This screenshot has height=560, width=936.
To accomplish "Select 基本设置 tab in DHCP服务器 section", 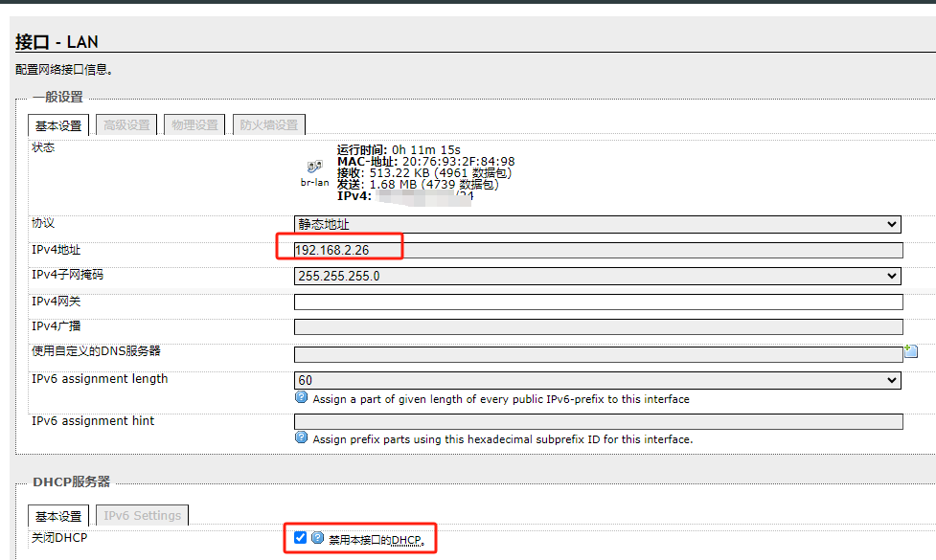I will (58, 516).
